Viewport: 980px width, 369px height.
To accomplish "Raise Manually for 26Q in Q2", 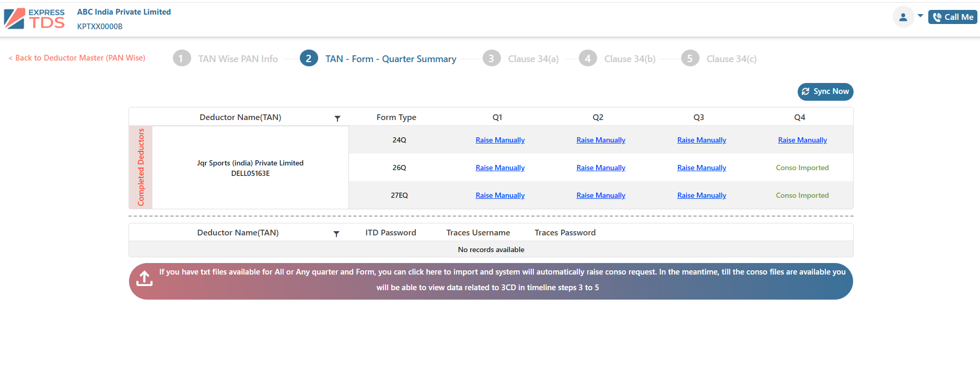I will click(601, 168).
